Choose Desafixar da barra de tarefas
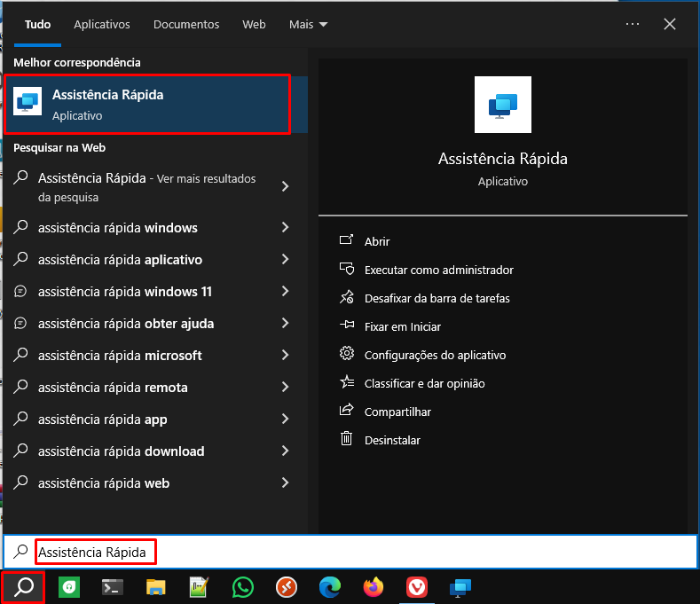Screen dimensions: 700x604 (437, 298)
